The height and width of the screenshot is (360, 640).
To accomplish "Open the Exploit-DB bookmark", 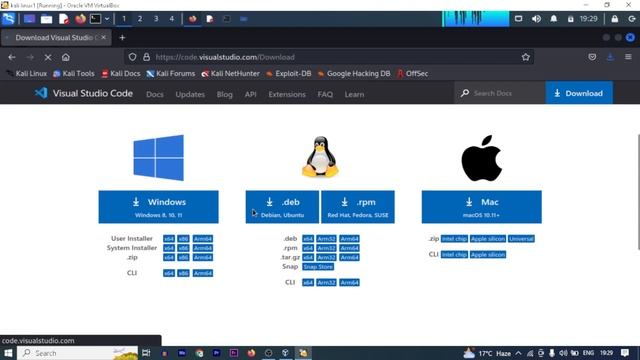I will coord(289,73).
